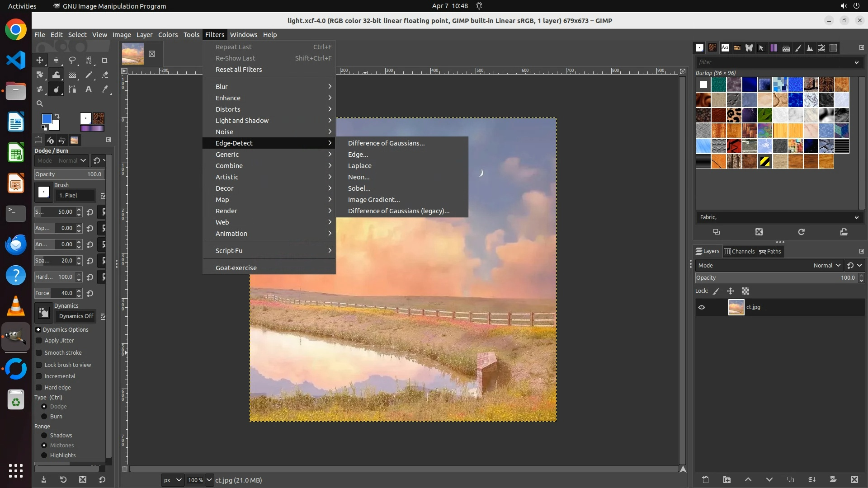Expand the Fabric pattern tag dropdown
The image size is (868, 488).
pyautogui.click(x=856, y=217)
